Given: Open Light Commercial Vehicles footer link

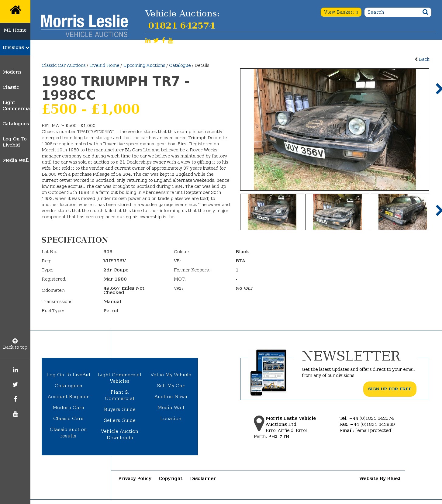Looking at the screenshot, I should 120,378.
